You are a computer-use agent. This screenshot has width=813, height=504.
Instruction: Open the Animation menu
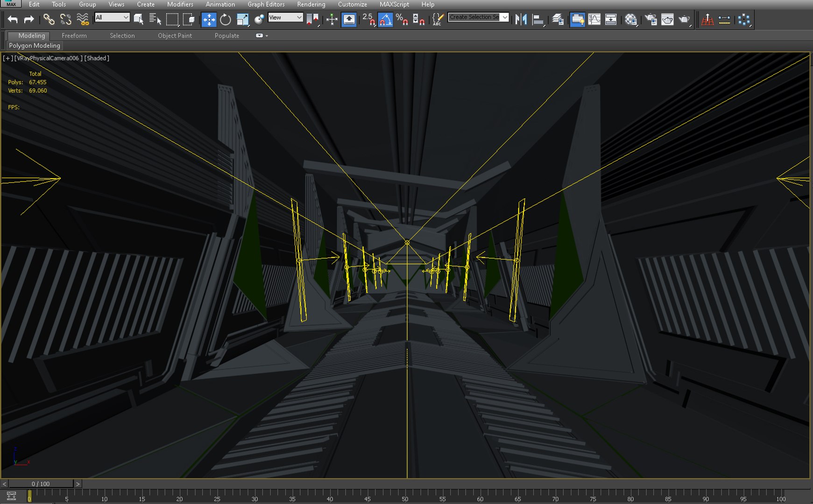point(220,4)
